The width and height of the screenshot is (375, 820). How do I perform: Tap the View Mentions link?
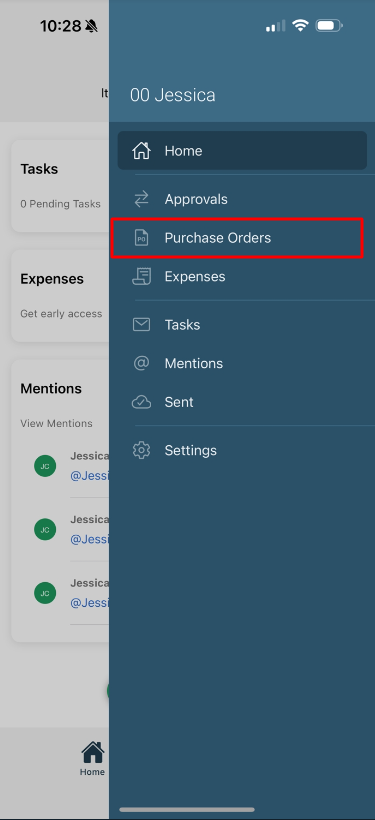tap(56, 423)
